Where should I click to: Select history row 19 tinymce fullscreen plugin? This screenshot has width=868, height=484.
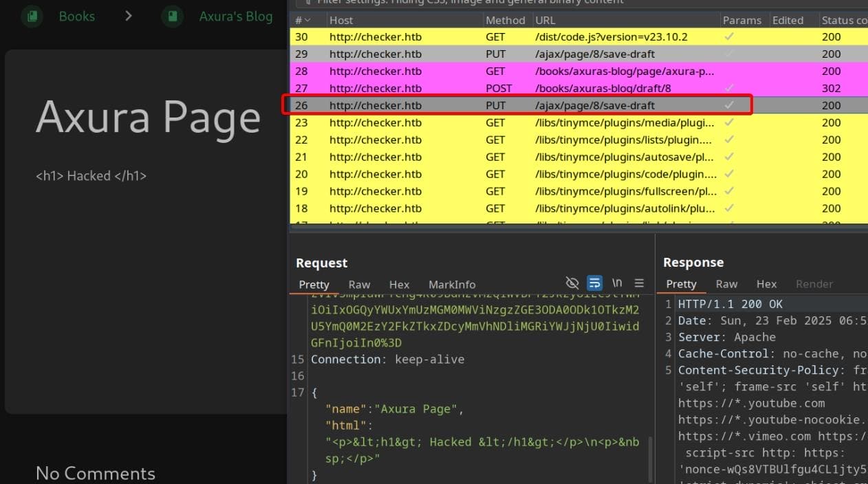[579, 191]
